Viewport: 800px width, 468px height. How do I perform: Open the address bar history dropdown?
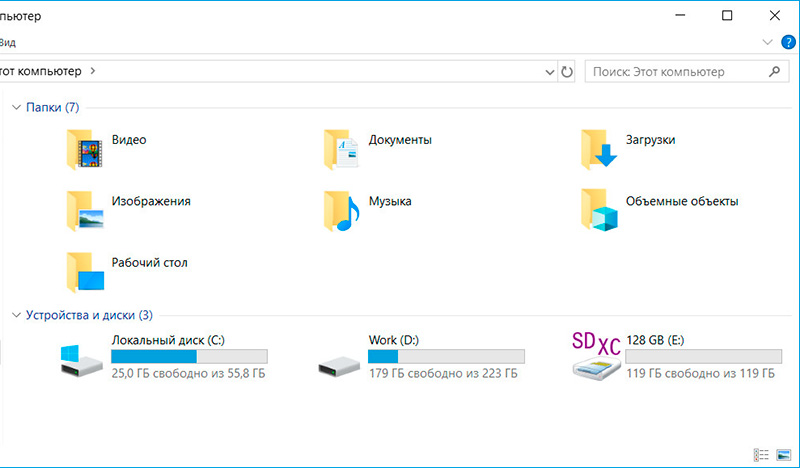[549, 72]
